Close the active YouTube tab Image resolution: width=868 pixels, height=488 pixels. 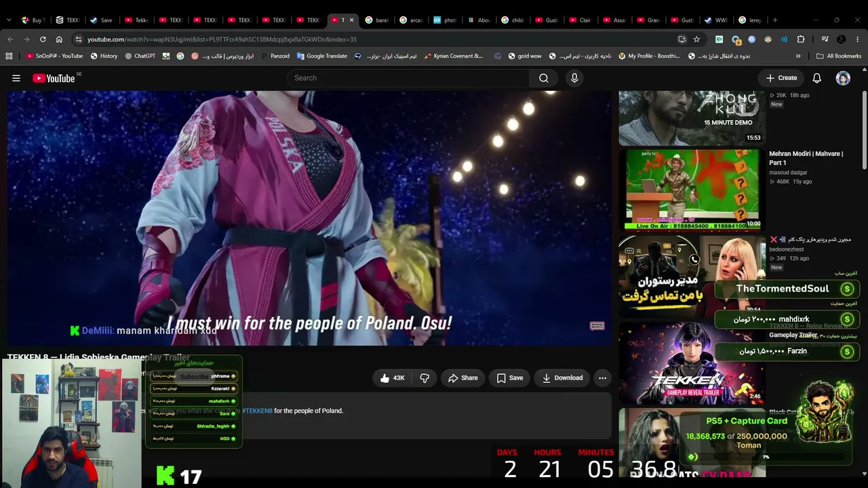click(x=351, y=20)
